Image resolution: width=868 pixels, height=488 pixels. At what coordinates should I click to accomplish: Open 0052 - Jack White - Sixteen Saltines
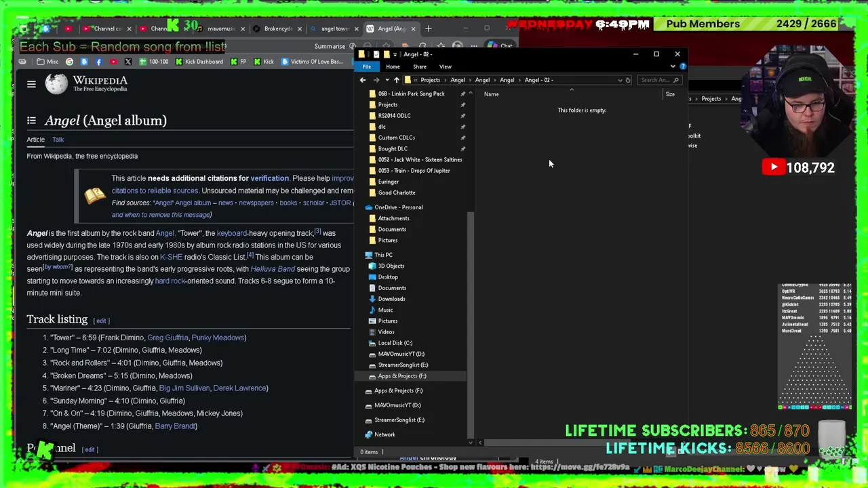point(420,159)
